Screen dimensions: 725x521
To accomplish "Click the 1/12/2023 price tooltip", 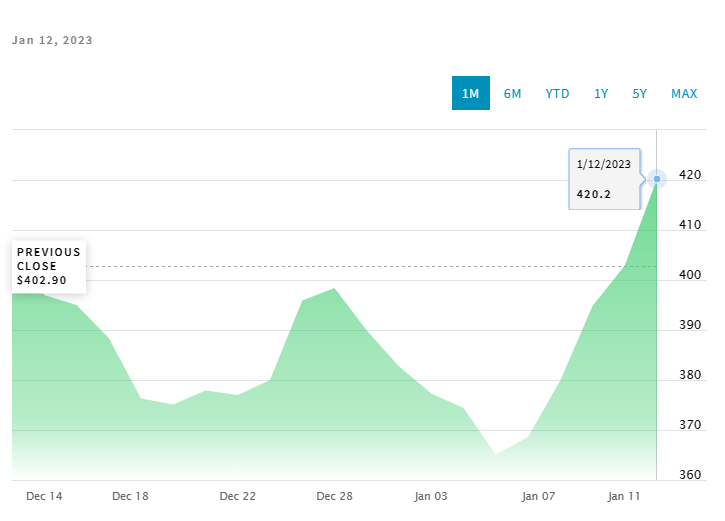I will [604, 179].
